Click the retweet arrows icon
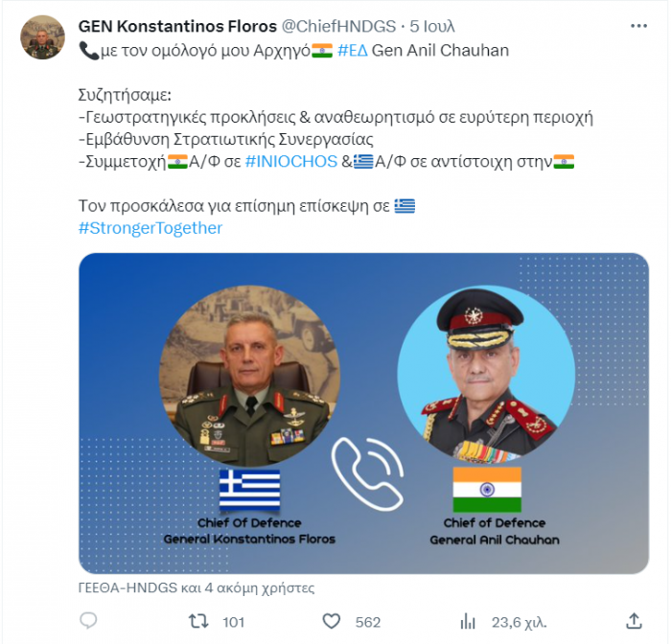671x644 pixels. pyautogui.click(x=198, y=621)
